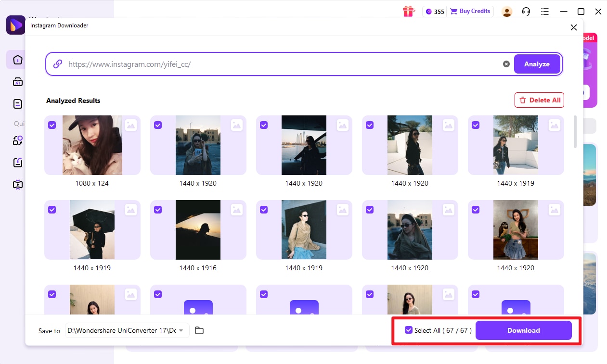Select the Home icon in the sidebar
This screenshot has width=607, height=364.
point(17,60)
